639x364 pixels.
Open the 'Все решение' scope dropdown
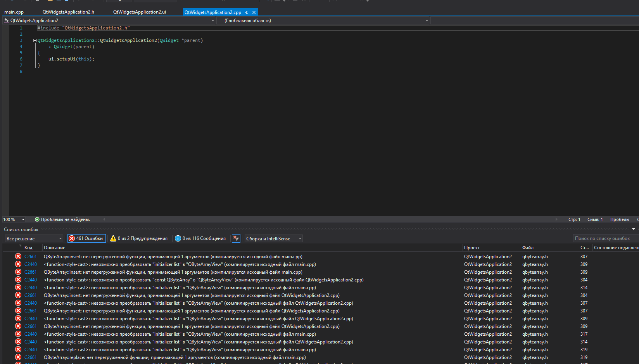click(x=34, y=238)
